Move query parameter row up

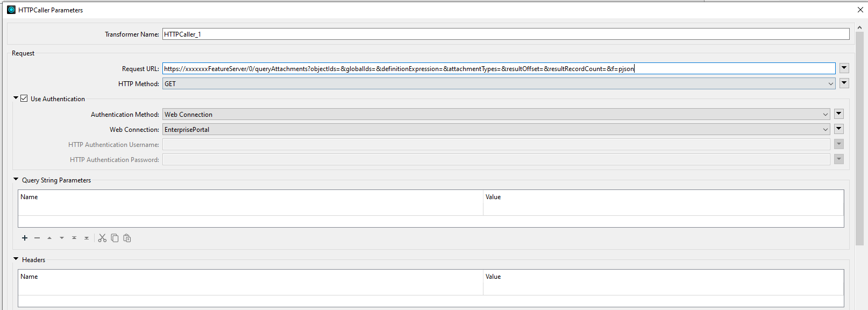(49, 238)
